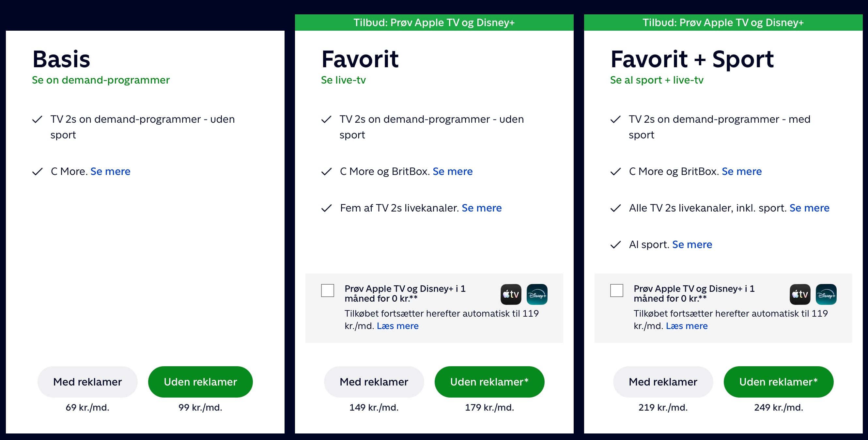The image size is (868, 440).
Task: Open Se mere for C More og BritBox in Favorit
Action: [x=453, y=171]
